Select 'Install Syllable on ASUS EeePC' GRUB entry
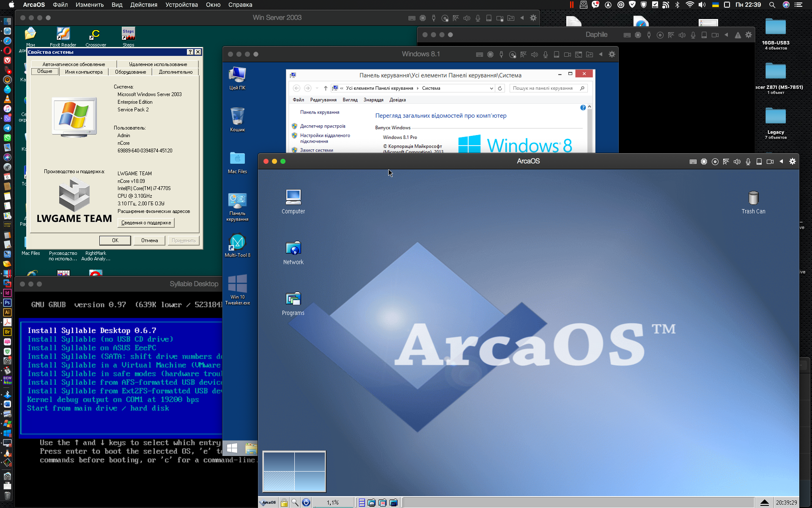The width and height of the screenshot is (812, 508). pyautogui.click(x=92, y=348)
